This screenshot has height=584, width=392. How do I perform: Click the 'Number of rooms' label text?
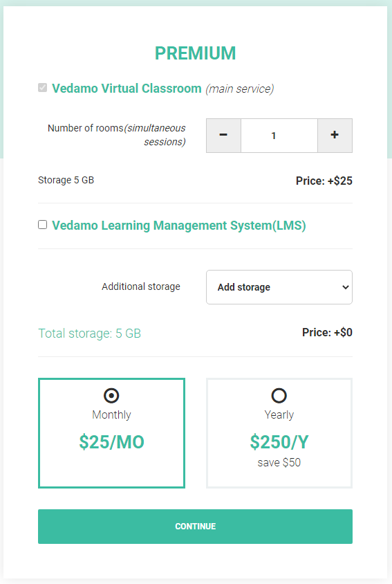coord(85,128)
